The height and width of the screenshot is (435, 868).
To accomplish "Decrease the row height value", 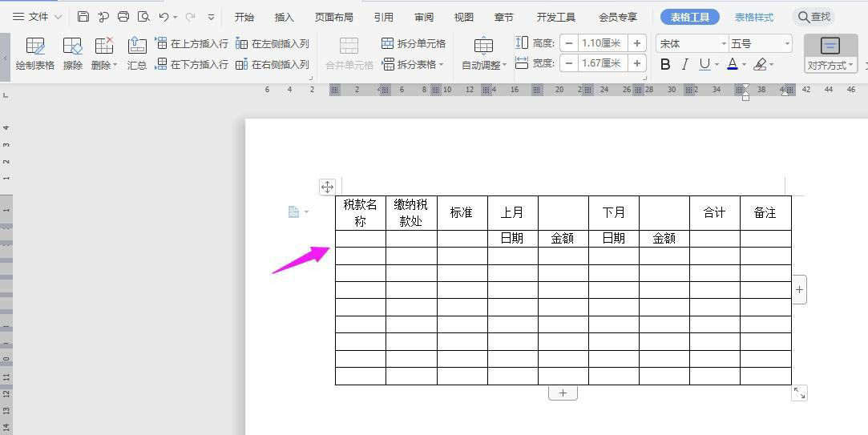I will coord(568,42).
